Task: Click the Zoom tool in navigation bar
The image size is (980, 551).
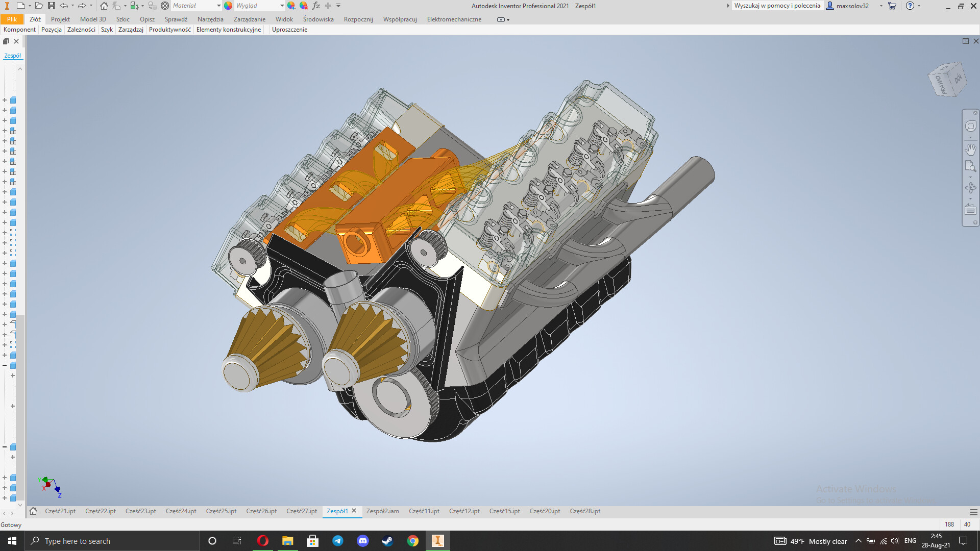Action: tap(970, 166)
